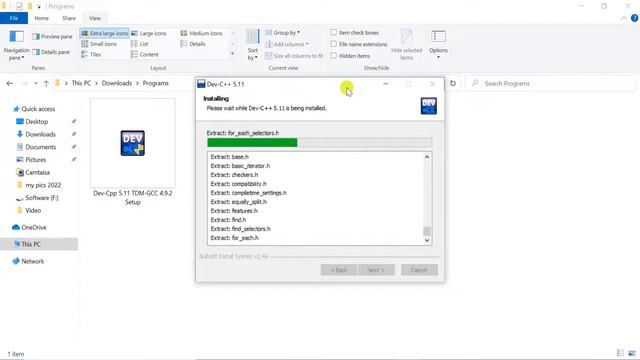Click Downloads in address path
The image size is (640, 360).
coord(117,83)
